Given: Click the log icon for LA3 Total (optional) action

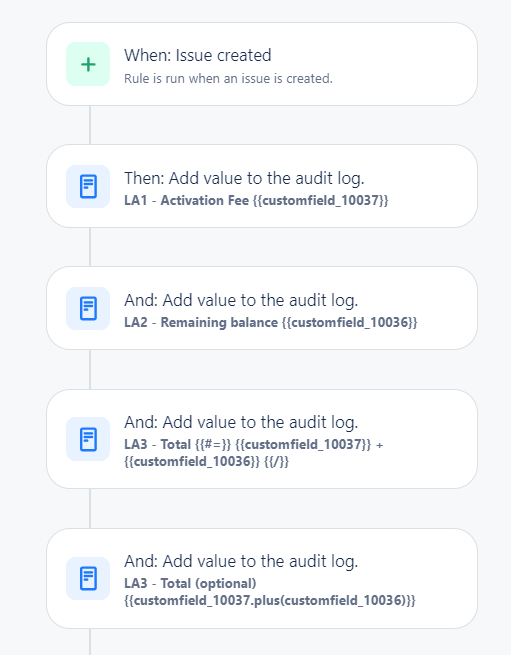Looking at the screenshot, I should tap(88, 578).
